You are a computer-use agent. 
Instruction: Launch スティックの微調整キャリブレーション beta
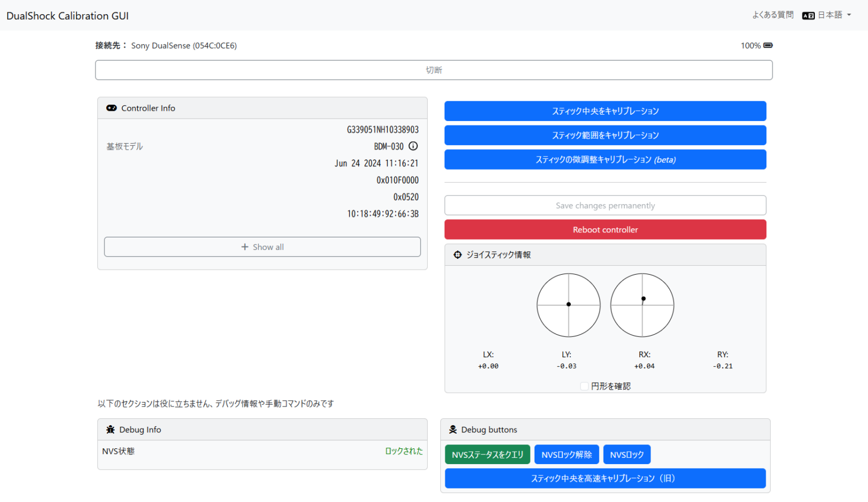(605, 159)
